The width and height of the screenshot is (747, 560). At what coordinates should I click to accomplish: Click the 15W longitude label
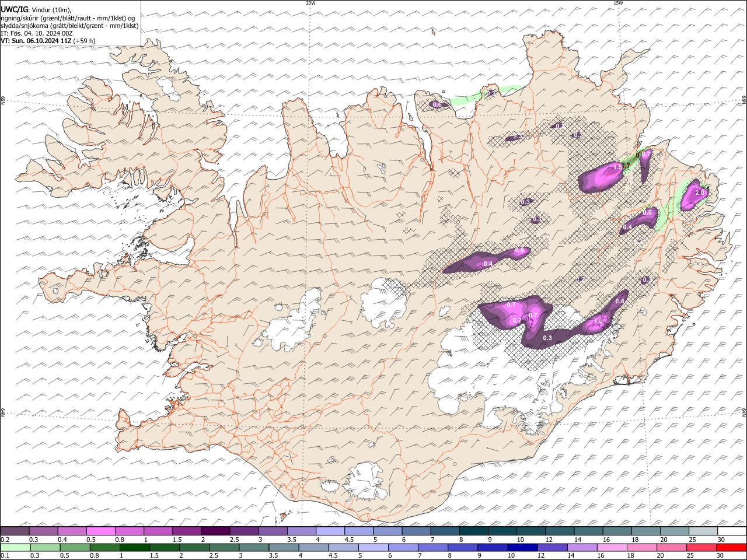point(618,3)
